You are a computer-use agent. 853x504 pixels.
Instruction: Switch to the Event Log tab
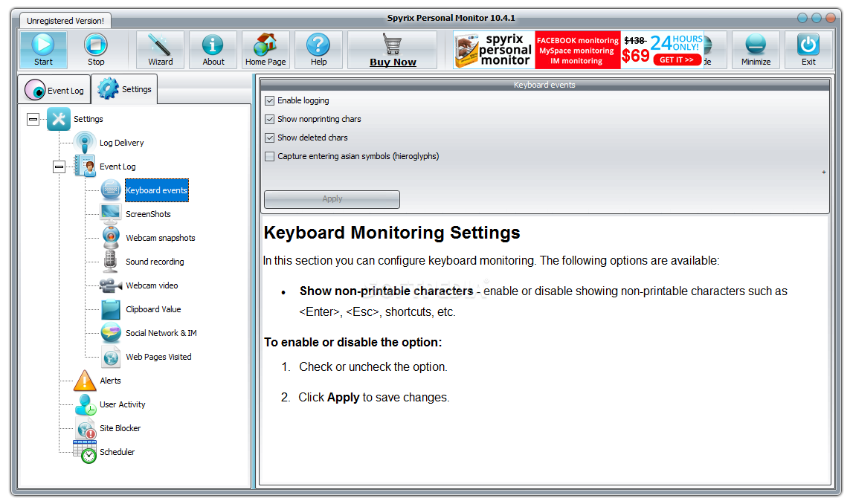pyautogui.click(x=55, y=90)
